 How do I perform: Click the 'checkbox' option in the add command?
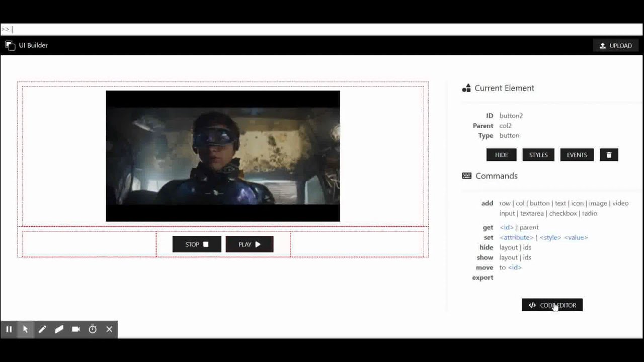pos(563,213)
